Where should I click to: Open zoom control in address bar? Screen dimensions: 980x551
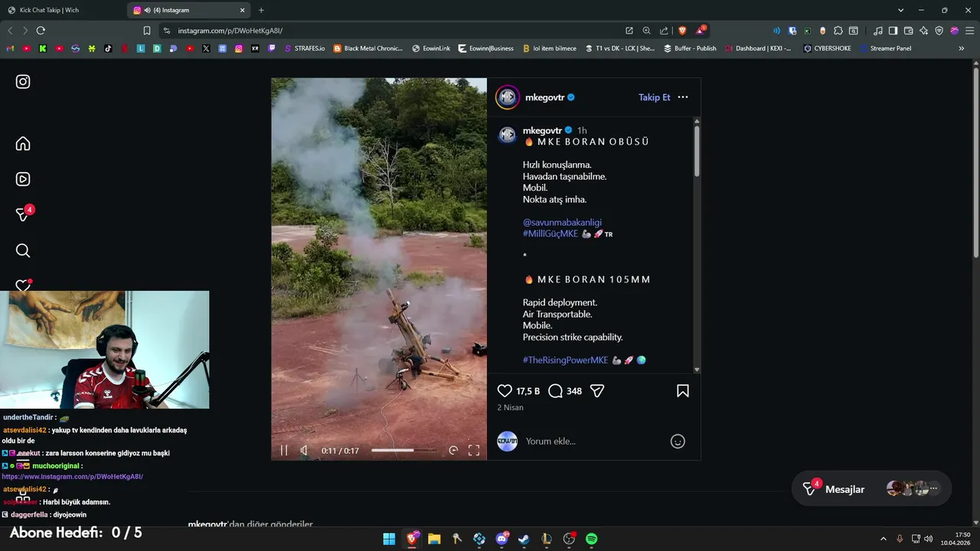(646, 31)
